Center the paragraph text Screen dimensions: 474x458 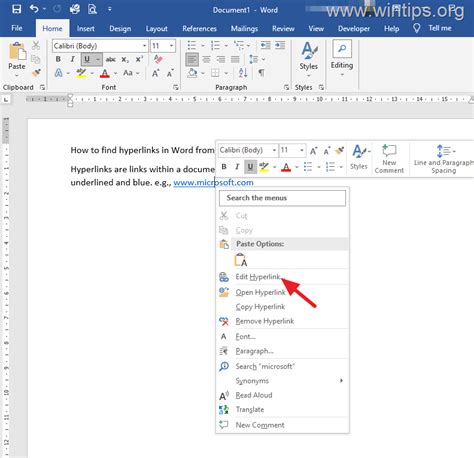pyautogui.click(x=206, y=60)
